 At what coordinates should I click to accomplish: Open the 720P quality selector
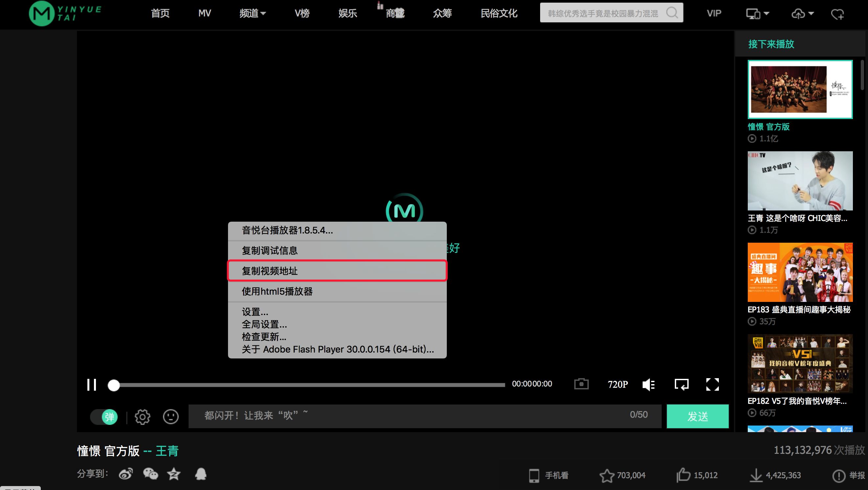(x=618, y=384)
